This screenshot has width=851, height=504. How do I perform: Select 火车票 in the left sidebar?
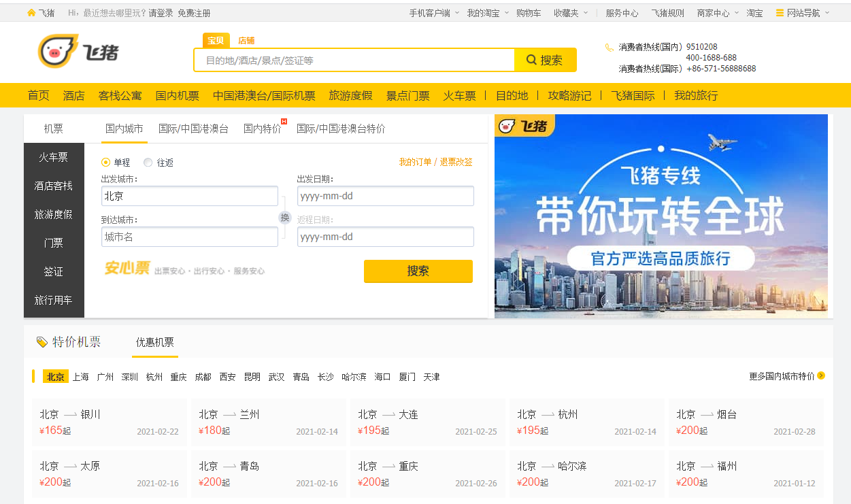click(54, 157)
